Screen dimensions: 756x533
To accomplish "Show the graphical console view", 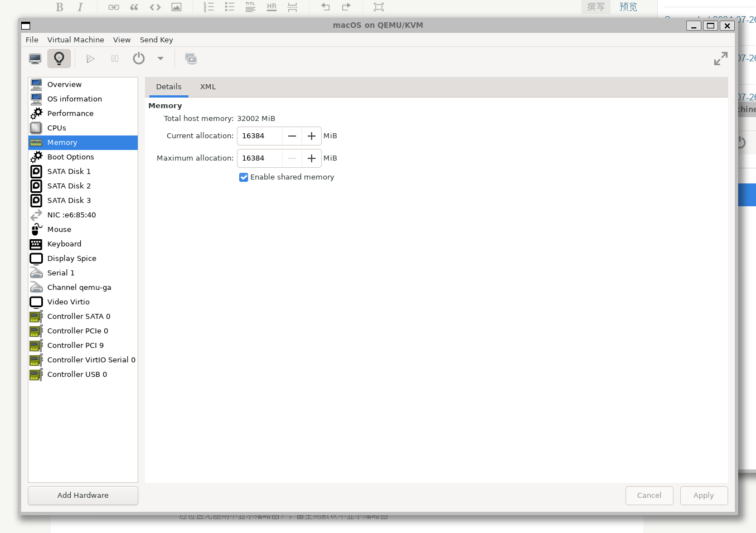I will pos(35,59).
